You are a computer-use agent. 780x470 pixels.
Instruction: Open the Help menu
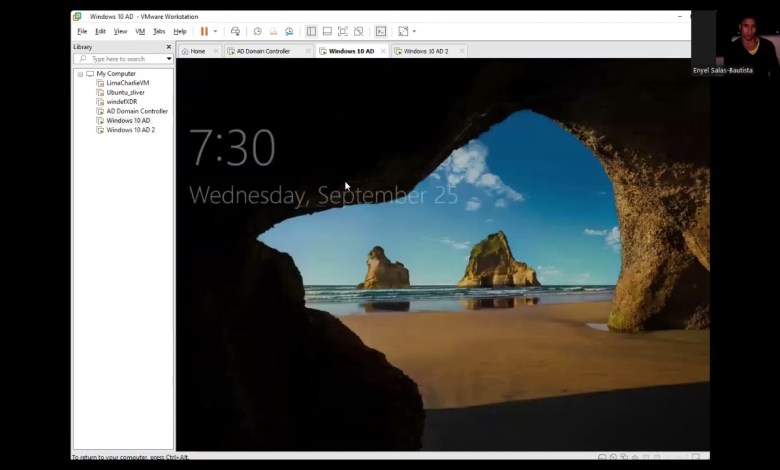click(x=180, y=31)
